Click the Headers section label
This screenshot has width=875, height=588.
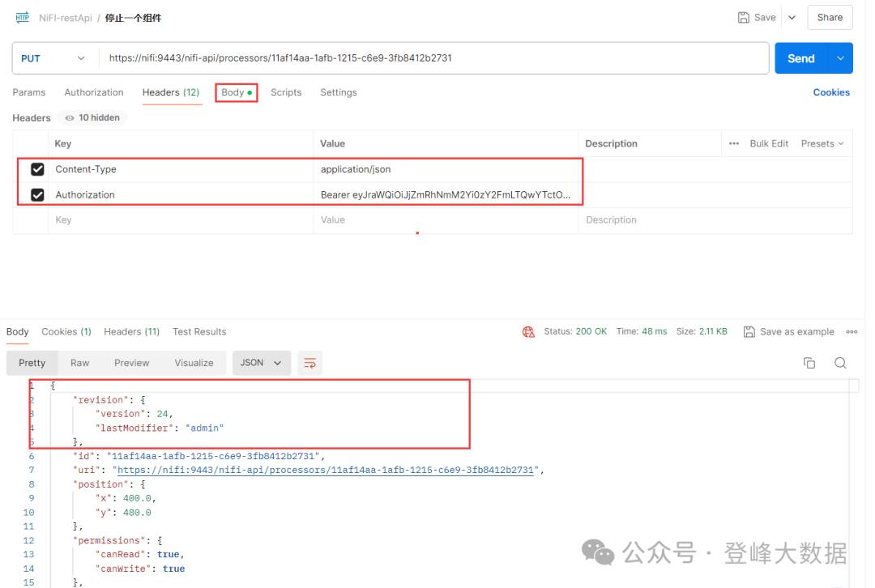pos(32,117)
